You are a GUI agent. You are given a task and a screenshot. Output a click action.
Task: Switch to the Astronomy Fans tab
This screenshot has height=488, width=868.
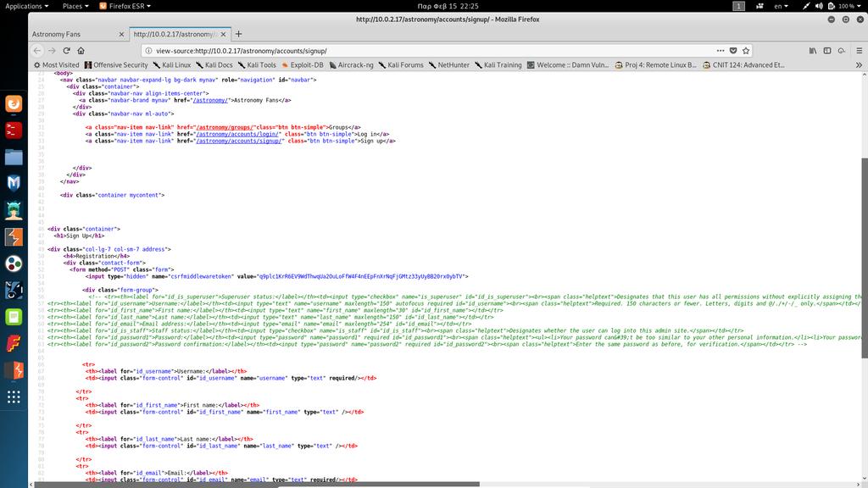coord(77,34)
